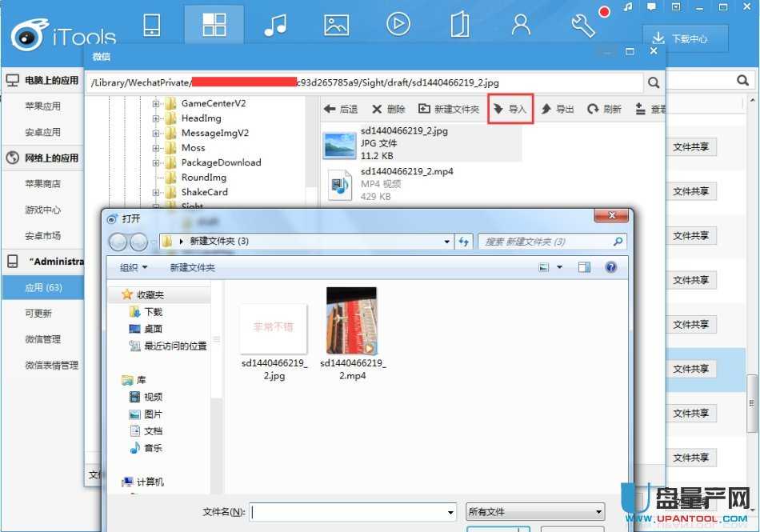Open the video play icon tab
This screenshot has width=760, height=532.
click(398, 25)
